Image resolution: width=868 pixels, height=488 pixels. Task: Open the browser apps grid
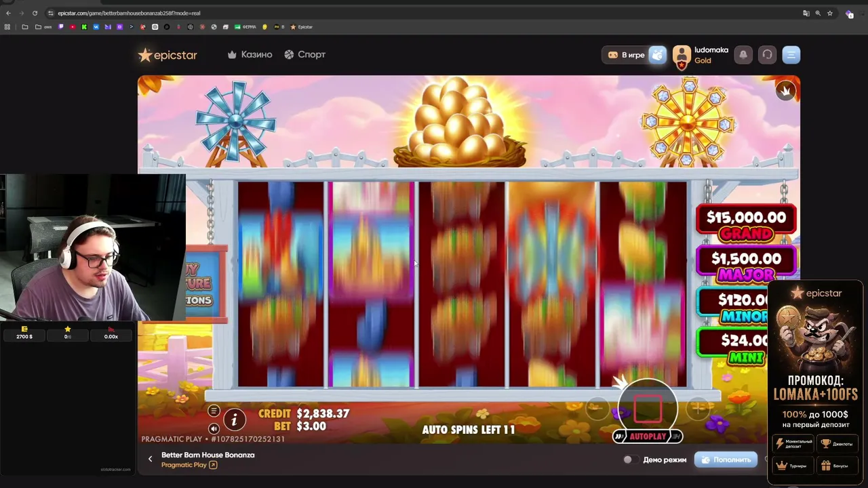[7, 27]
